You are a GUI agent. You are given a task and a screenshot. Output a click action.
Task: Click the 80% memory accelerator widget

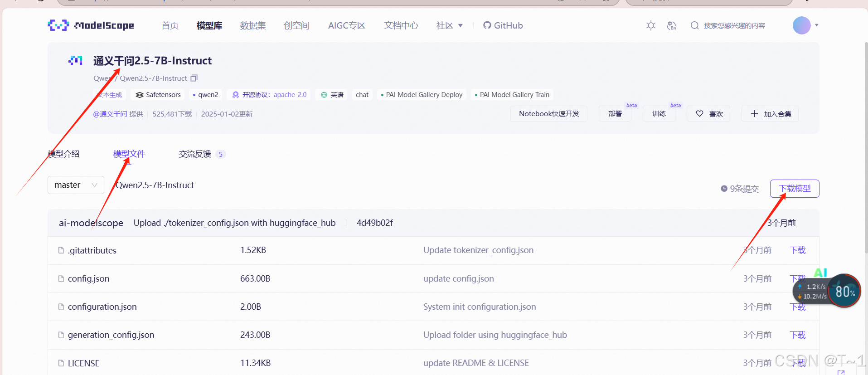(844, 291)
